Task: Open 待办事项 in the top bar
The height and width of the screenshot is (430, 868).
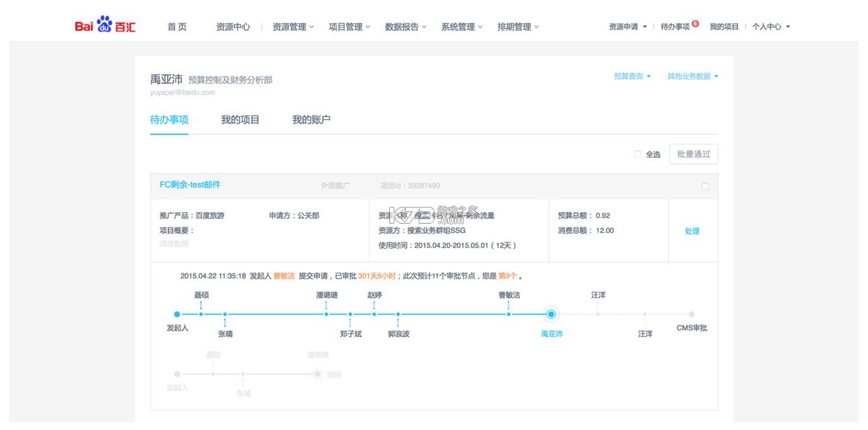Action: click(x=675, y=27)
